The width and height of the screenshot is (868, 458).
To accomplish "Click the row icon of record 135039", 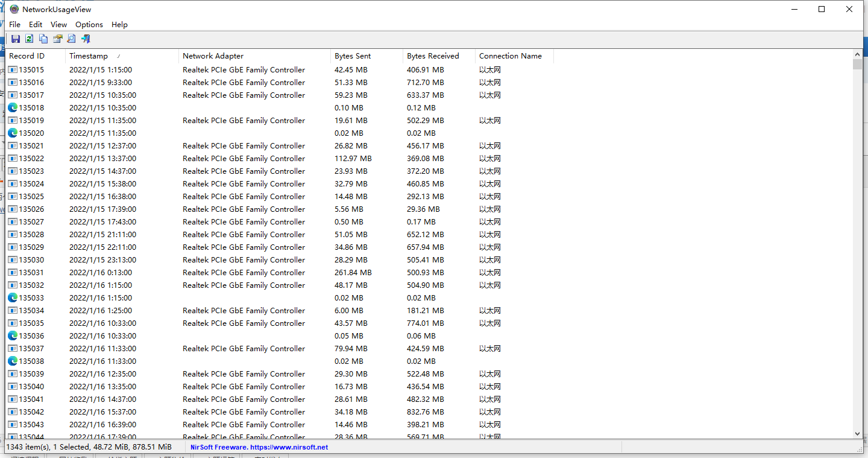I will (13, 374).
